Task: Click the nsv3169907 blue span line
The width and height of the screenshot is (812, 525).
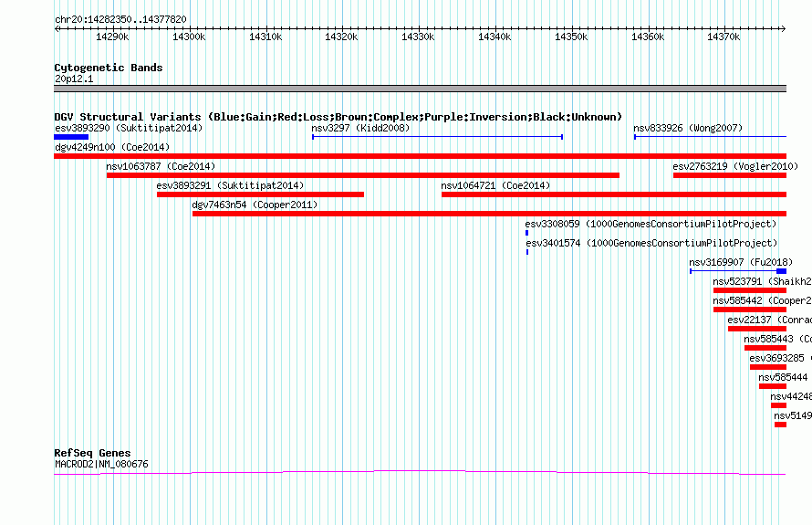Action: (738, 271)
